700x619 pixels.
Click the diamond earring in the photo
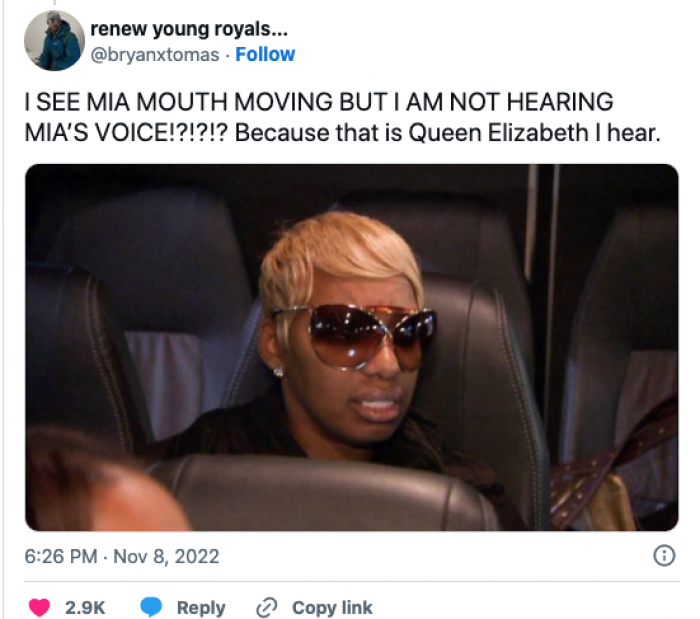pos(278,371)
